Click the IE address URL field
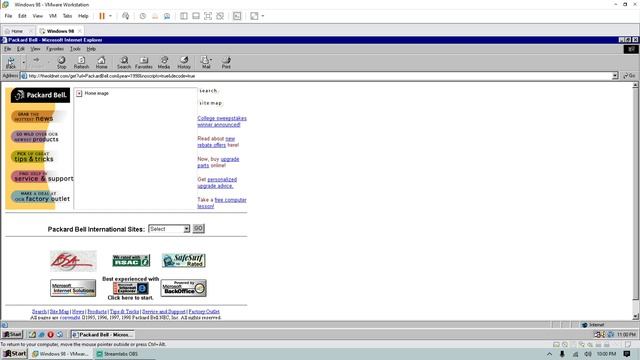The width and height of the screenshot is (640, 360). tap(318, 76)
